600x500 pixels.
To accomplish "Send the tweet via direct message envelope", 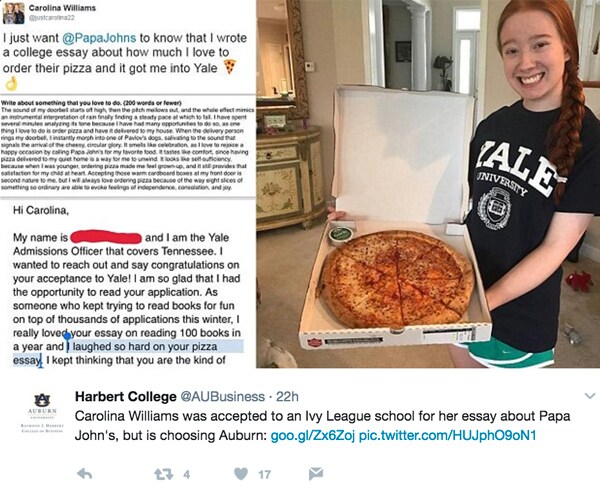I will (316, 471).
